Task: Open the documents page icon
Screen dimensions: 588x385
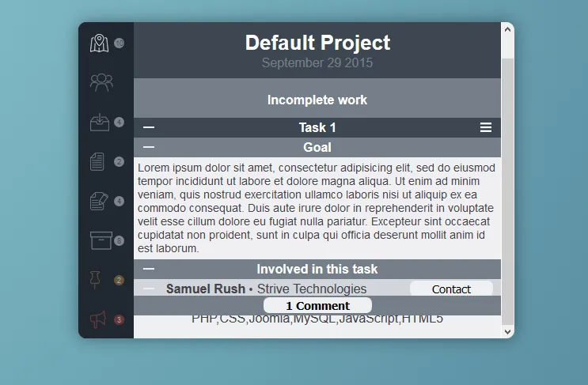Action: coord(97,162)
